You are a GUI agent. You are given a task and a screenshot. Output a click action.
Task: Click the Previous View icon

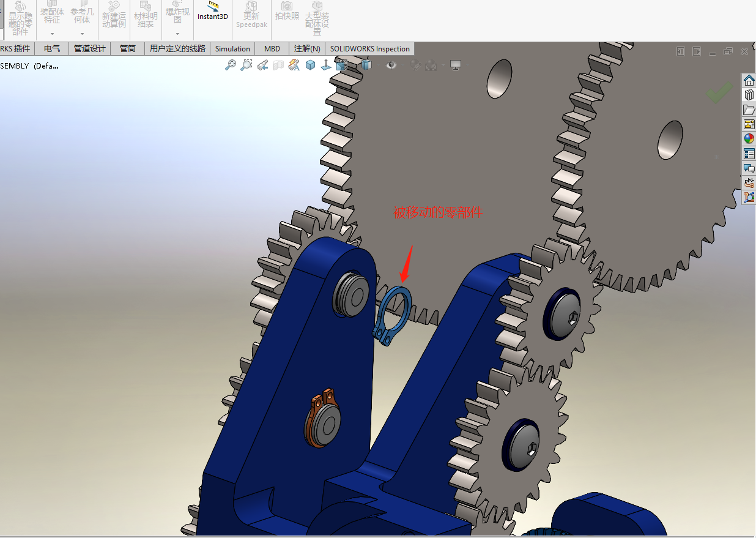264,64
